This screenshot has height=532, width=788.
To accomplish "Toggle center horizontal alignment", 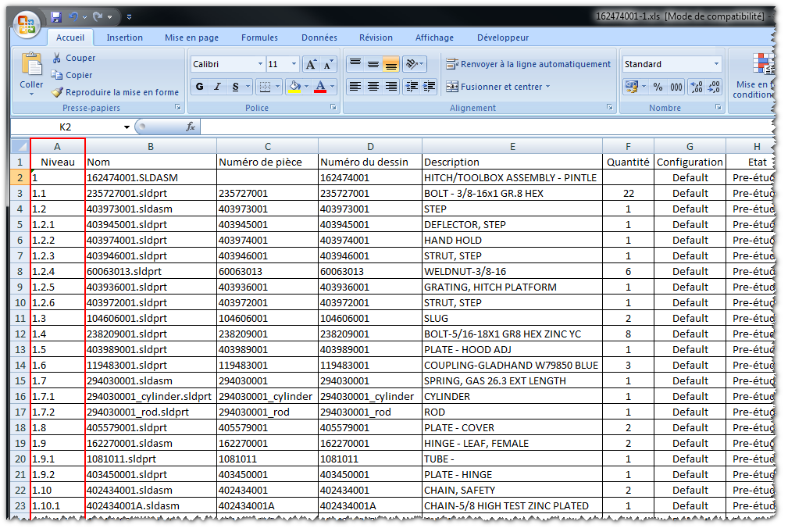I will point(373,87).
